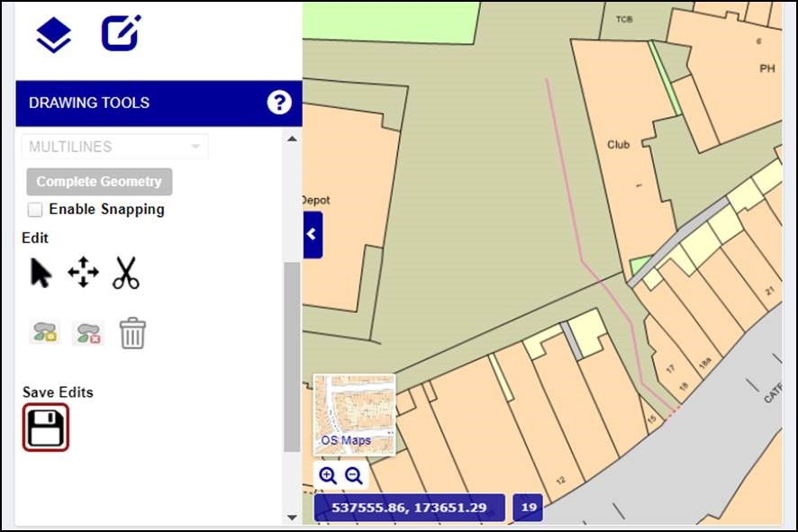Tick the Enable Snapping checkbox
Screen dimensions: 798x532
pos(35,210)
